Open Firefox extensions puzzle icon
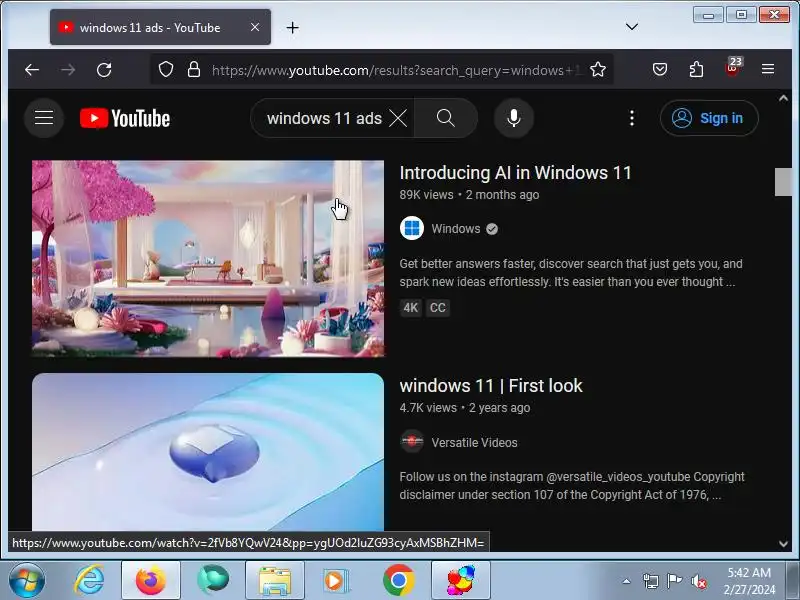The height and width of the screenshot is (600, 800). click(696, 69)
